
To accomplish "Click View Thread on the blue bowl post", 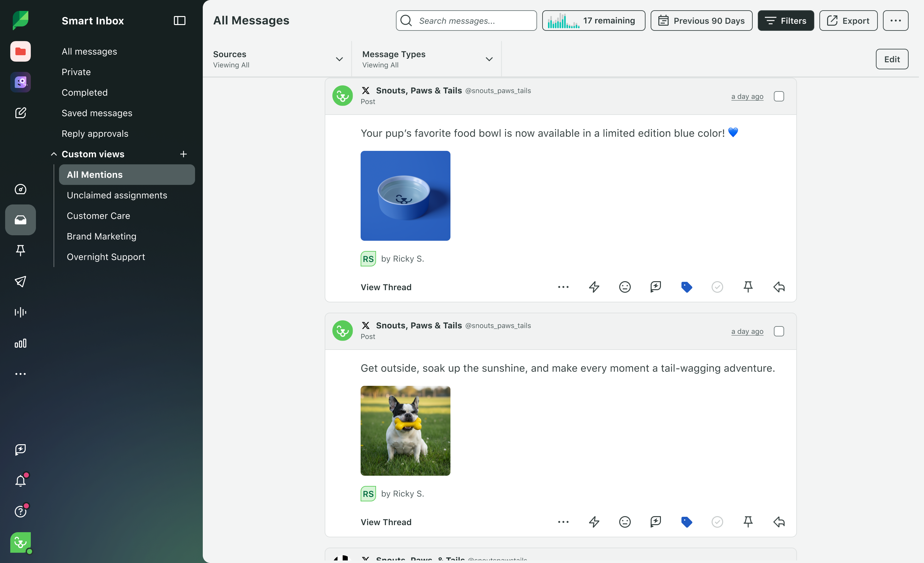I will (386, 287).
